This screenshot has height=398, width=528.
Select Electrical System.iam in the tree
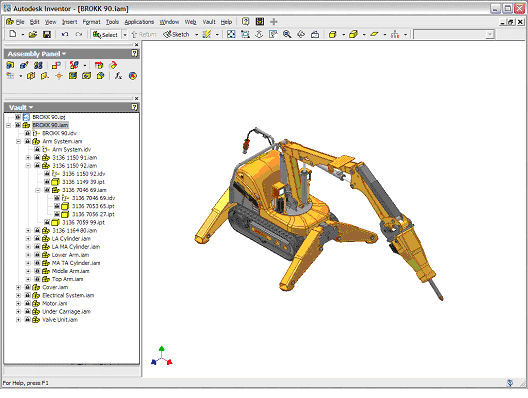tap(68, 295)
